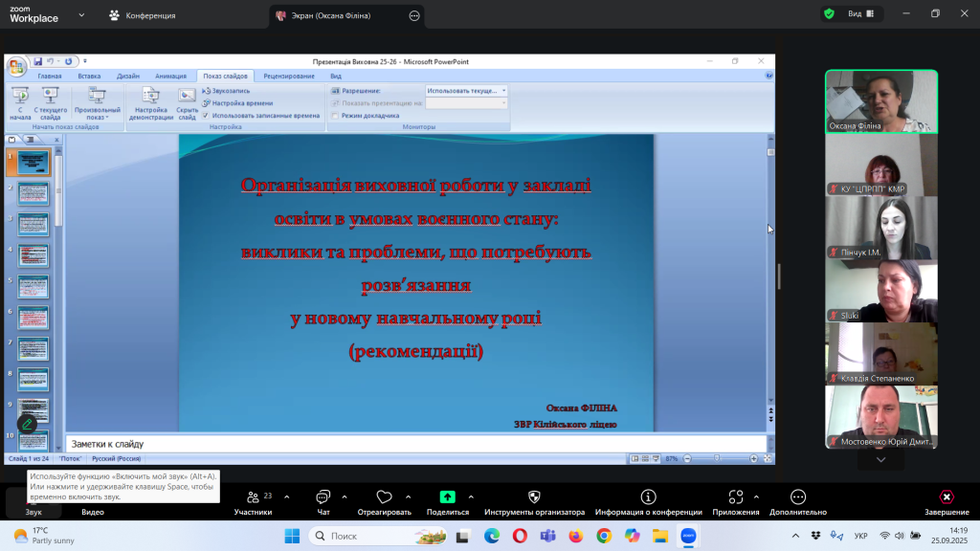Viewport: 980px width, 551px height.
Task: Start slideshow from beginning (С начала)
Action: pos(20,100)
